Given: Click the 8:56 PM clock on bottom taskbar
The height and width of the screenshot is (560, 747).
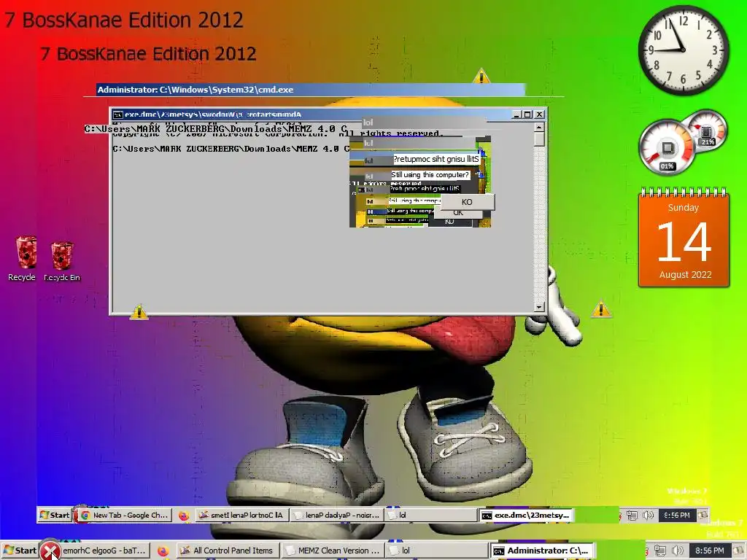Looking at the screenshot, I should click(709, 551).
